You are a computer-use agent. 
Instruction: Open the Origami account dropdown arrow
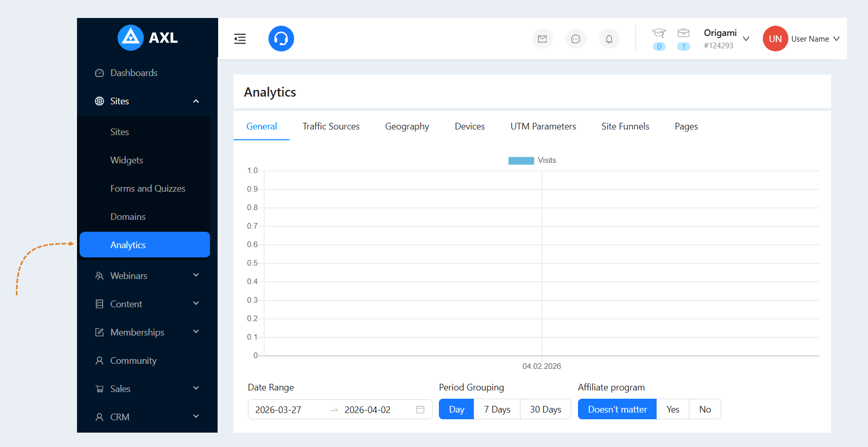746,39
